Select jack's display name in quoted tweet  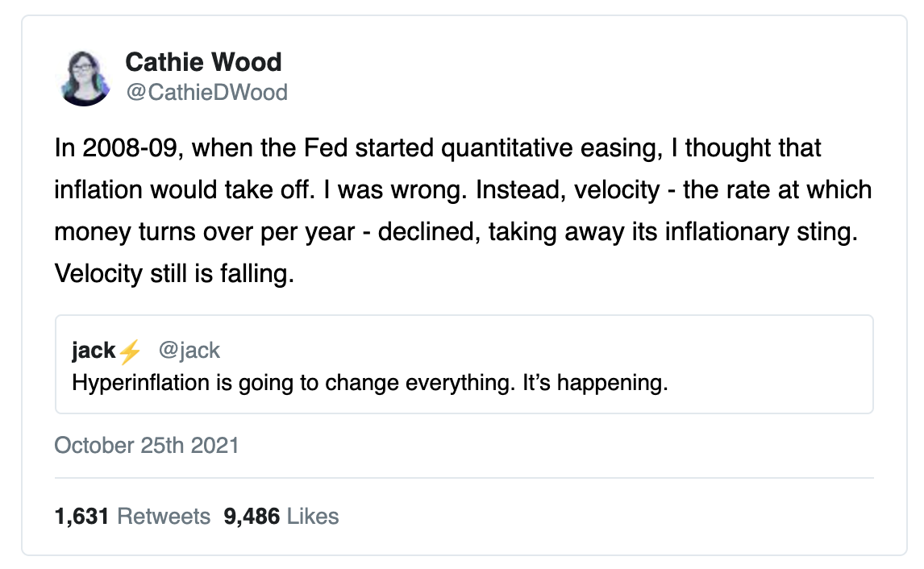(94, 351)
